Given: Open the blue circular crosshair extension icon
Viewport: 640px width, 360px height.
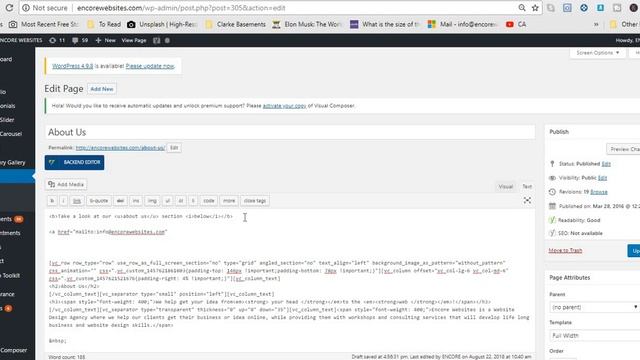Looking at the screenshot, I should 584,8.
